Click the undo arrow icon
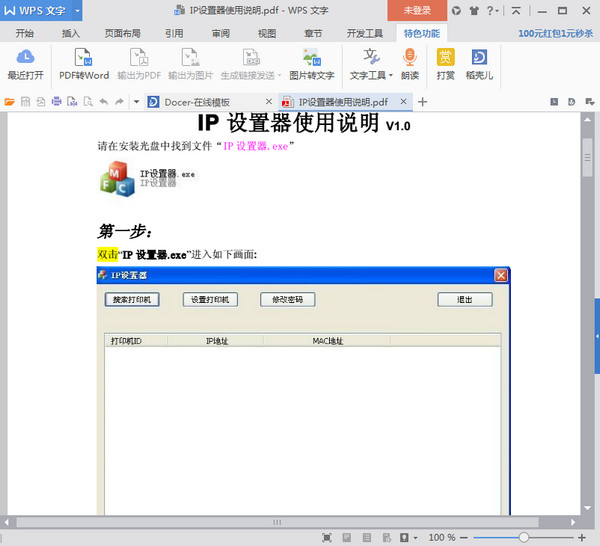Image resolution: width=600 pixels, height=546 pixels. (x=103, y=102)
